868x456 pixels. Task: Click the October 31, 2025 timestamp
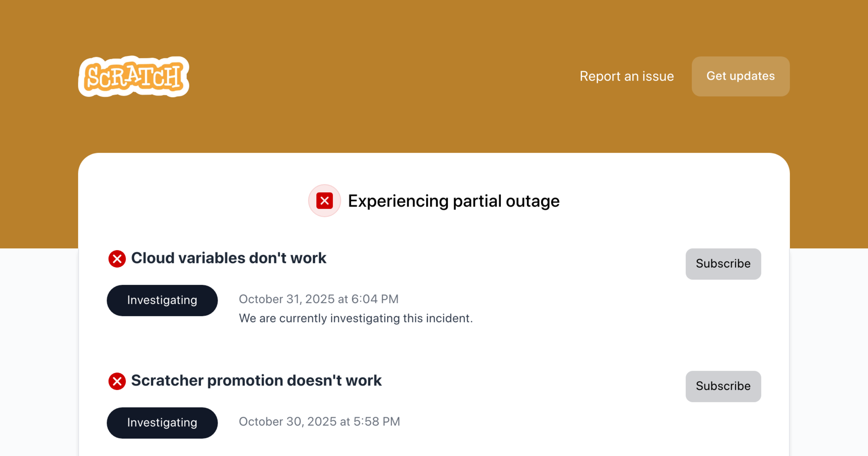point(318,299)
